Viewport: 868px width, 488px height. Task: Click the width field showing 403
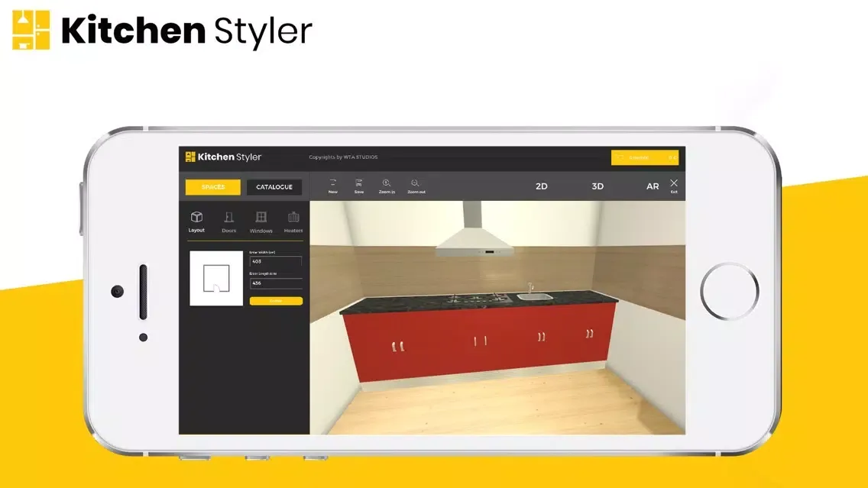click(x=276, y=261)
